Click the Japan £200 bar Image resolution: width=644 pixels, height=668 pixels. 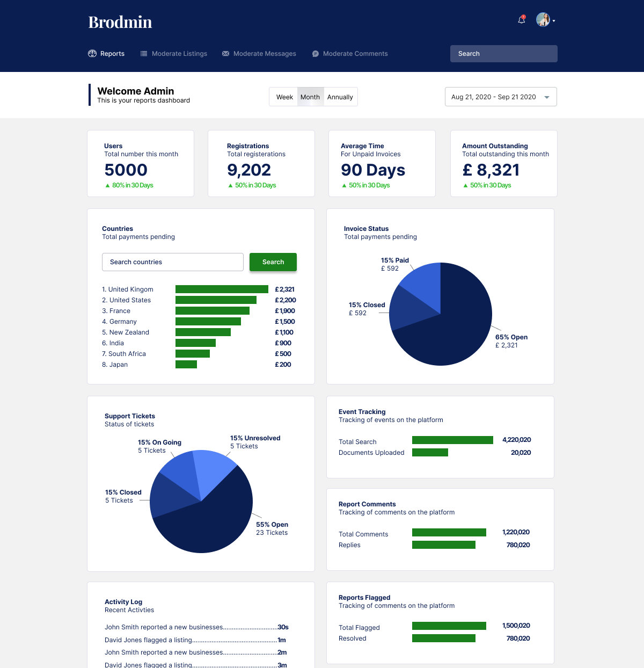click(186, 365)
